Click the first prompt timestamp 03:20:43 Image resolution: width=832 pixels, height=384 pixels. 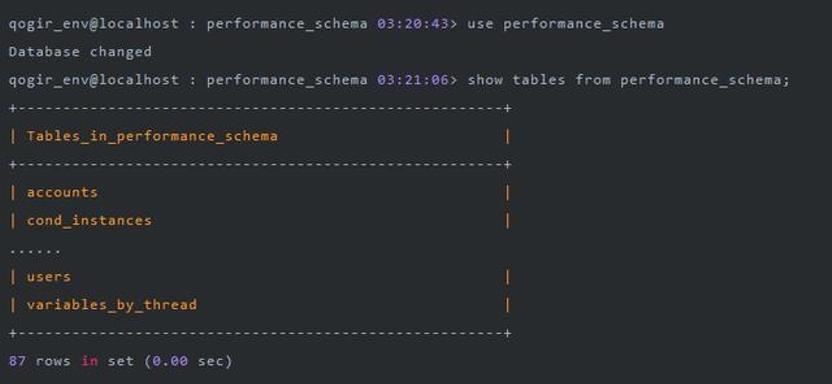click(412, 24)
